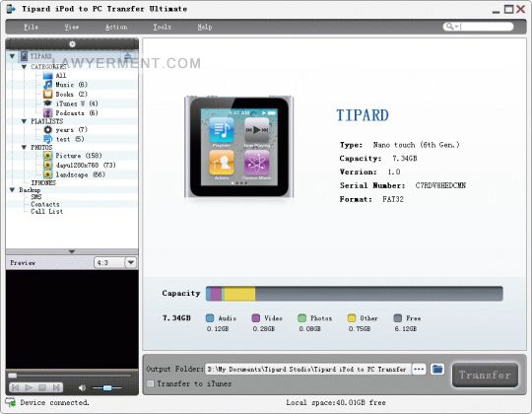The image size is (532, 414).
Task: Select the Podcasts (6) icon
Action: (48, 112)
